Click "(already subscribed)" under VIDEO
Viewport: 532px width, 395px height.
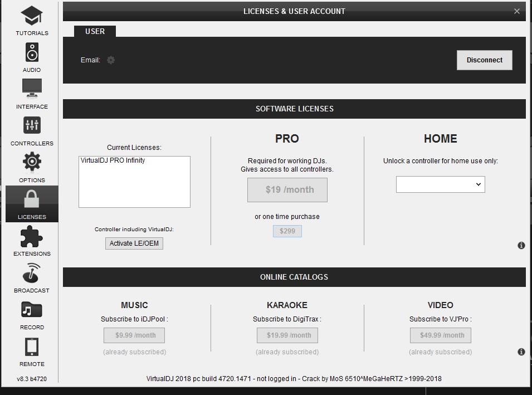click(441, 352)
